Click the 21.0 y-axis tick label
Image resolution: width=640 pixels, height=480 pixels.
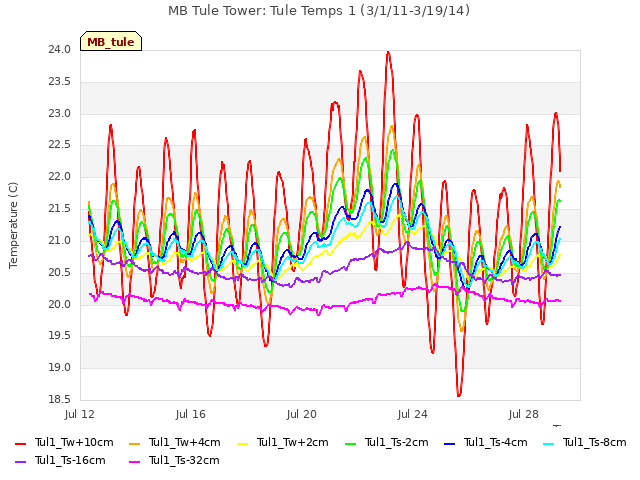pyautogui.click(x=60, y=240)
